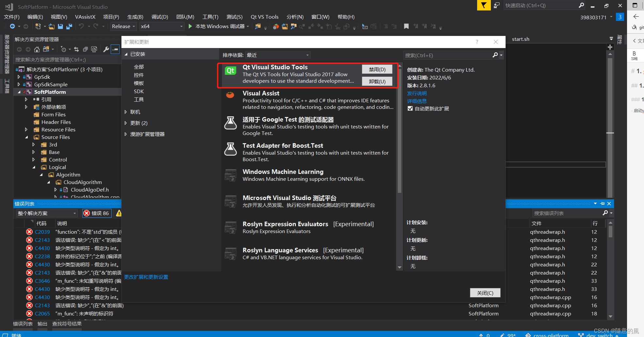The height and width of the screenshot is (337, 644).
Task: Click the save all icon
Action: [x=69, y=26]
